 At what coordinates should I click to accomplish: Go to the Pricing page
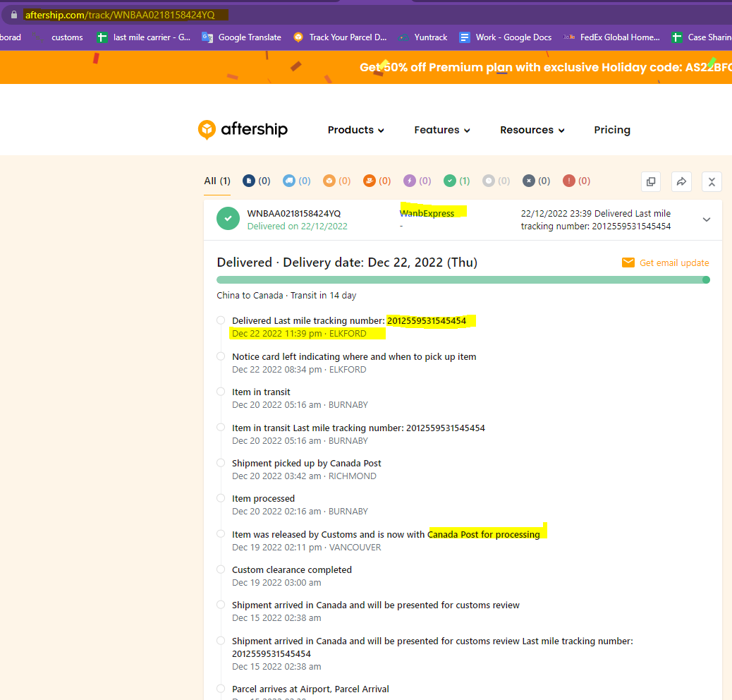(x=612, y=130)
